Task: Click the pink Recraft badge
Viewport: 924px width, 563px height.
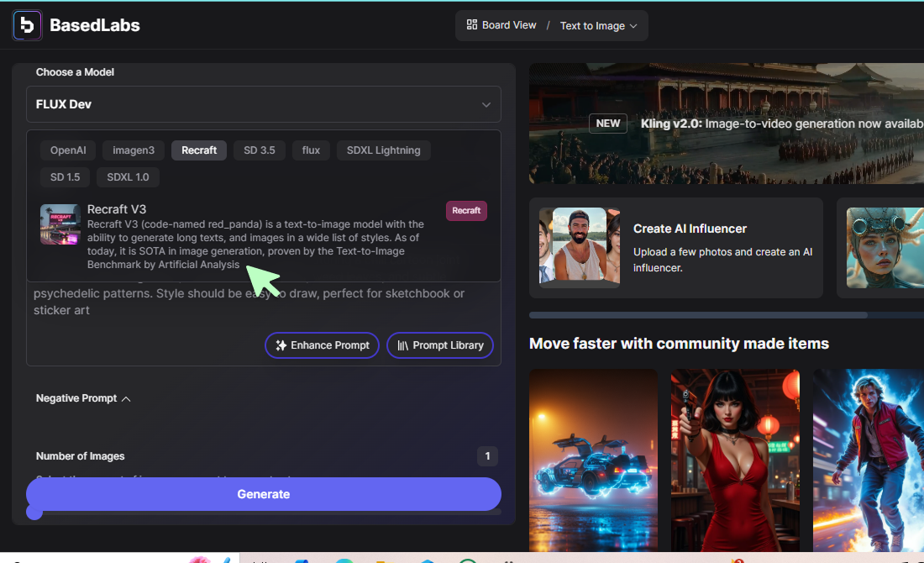Action: (466, 210)
